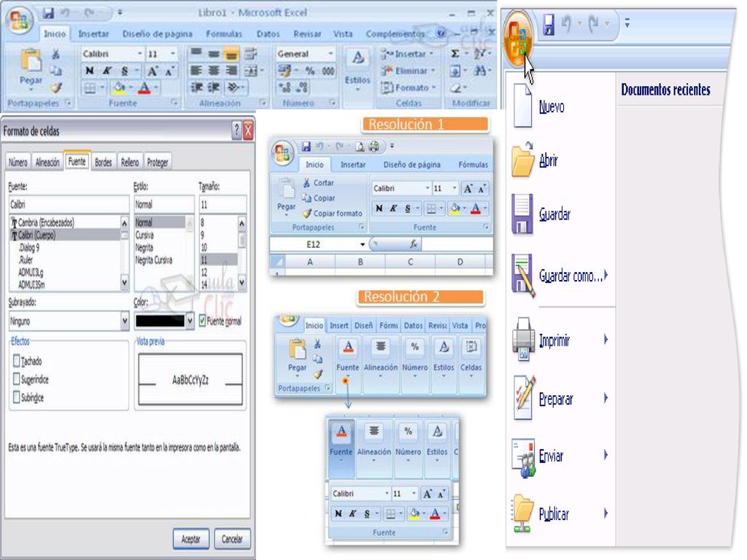The image size is (747, 560).
Task: Toggle italic K in the top Libro1 ribbon
Action: tap(107, 71)
